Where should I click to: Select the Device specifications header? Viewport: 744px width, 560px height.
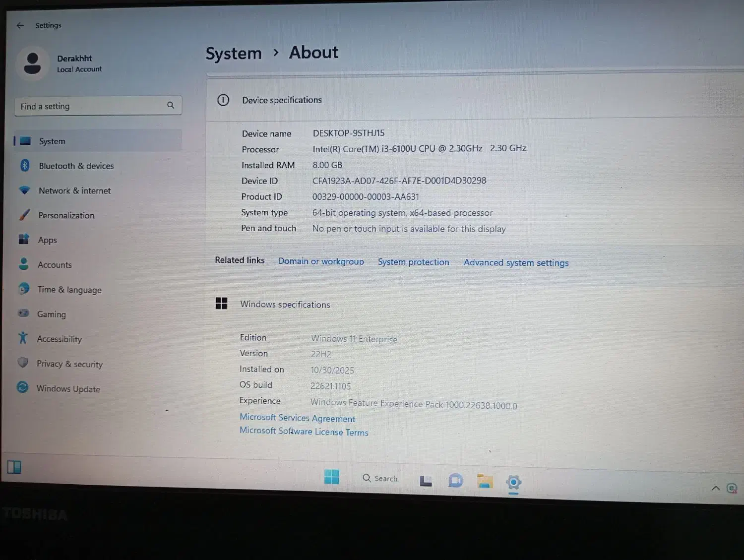282,100
